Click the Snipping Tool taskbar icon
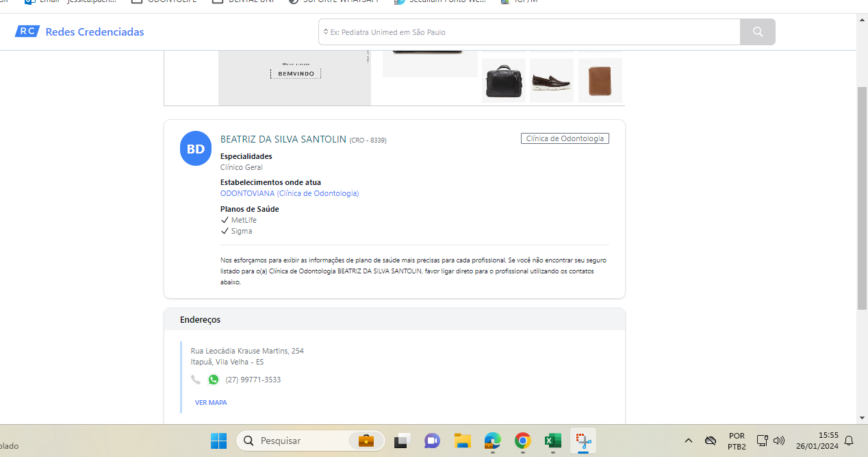Viewport: 868px width, 457px height. click(x=584, y=441)
